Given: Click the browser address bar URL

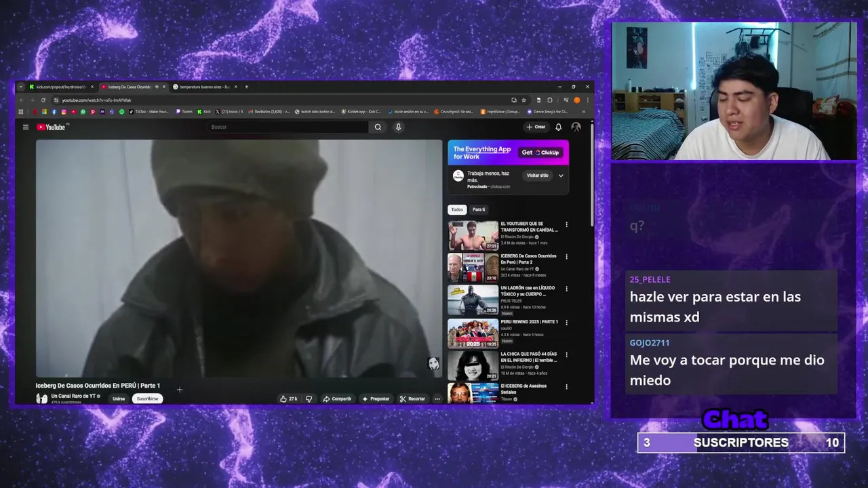Looking at the screenshot, I should click(96, 100).
